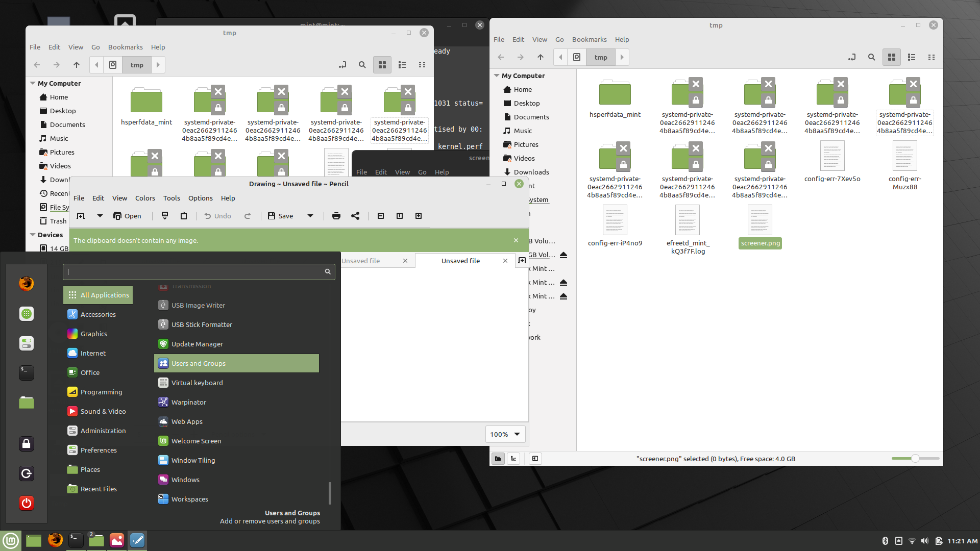The height and width of the screenshot is (551, 980).
Task: Click the Firefox icon in the taskbar
Action: coord(55,540)
